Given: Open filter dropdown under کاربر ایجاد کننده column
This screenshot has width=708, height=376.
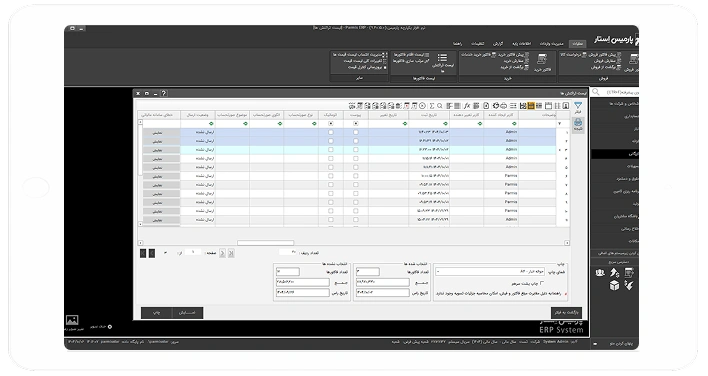Looking at the screenshot, I should pos(514,124).
